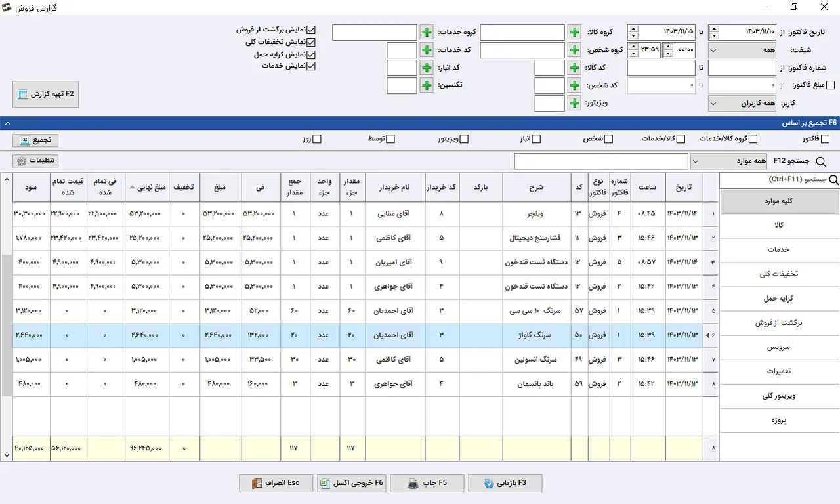Click the plus icon next to تکنسین

click(x=427, y=85)
